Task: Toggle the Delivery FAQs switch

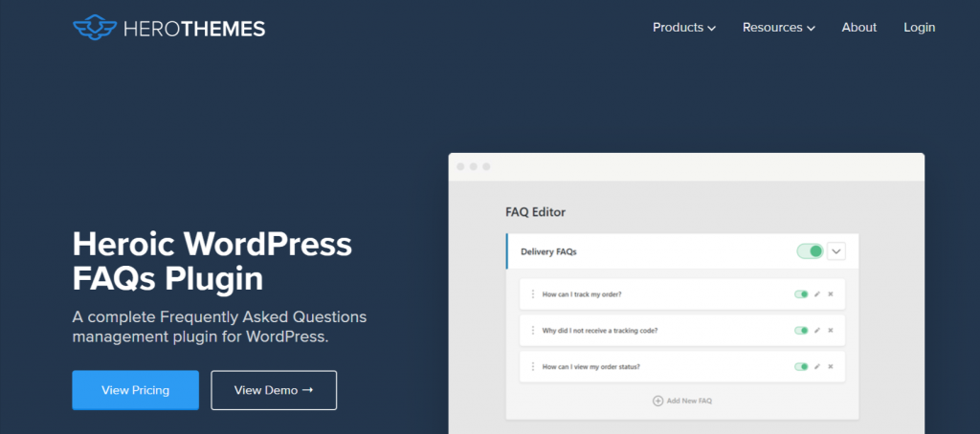Action: click(810, 251)
